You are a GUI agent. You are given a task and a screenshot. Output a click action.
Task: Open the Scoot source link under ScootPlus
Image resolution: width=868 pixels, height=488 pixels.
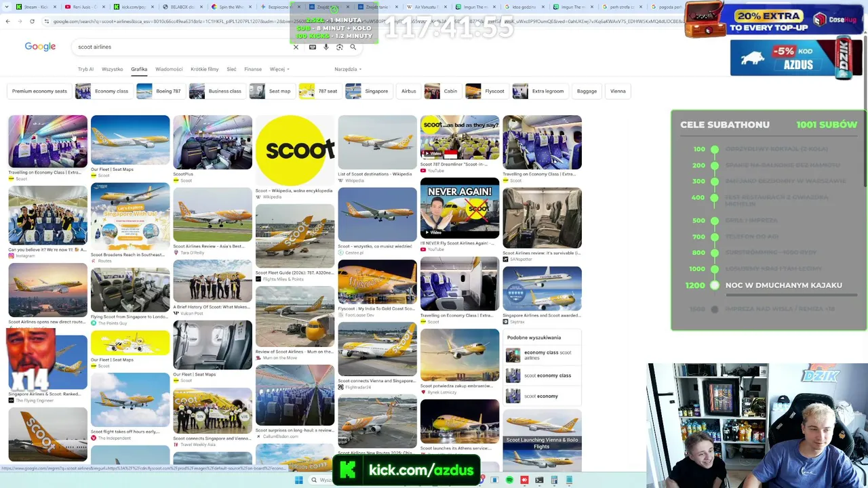[x=184, y=180]
